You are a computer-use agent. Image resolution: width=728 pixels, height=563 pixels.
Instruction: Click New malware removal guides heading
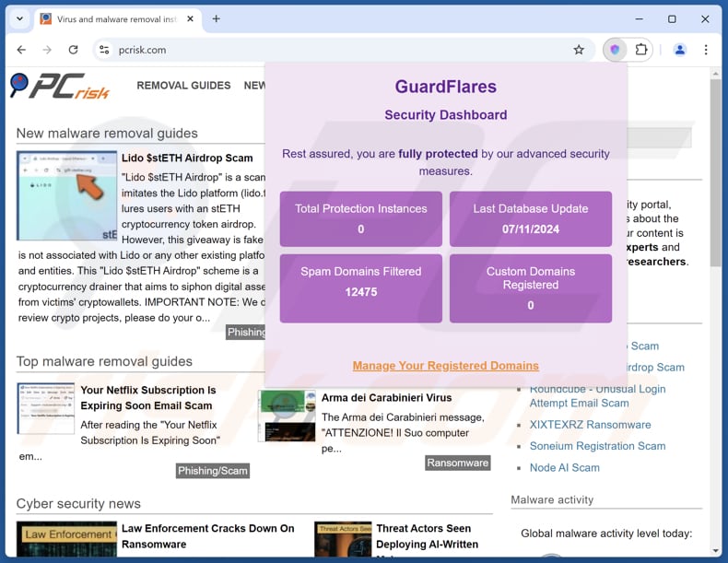pos(107,134)
